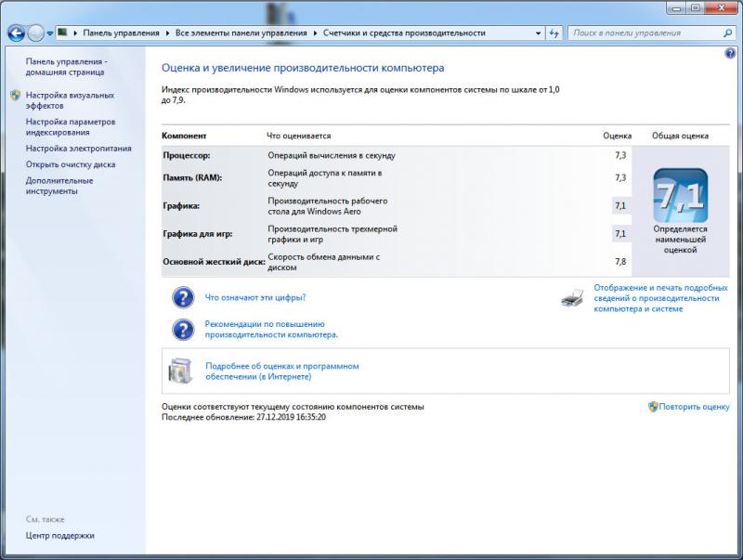The image size is (743, 560).
Task: Click 'Операций вычисления в секунду' description
Action: point(332,155)
